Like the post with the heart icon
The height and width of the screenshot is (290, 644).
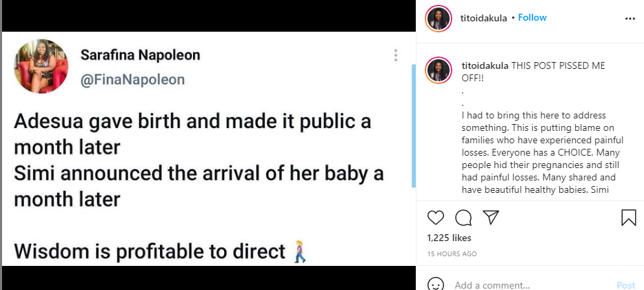pyautogui.click(x=436, y=218)
